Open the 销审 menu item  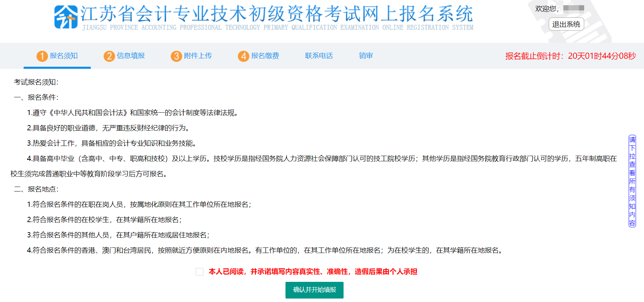pos(366,56)
